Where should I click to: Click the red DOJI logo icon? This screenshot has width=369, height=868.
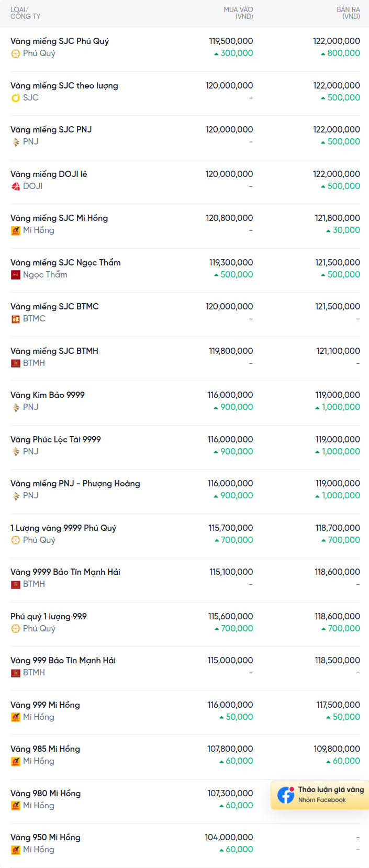click(x=16, y=186)
